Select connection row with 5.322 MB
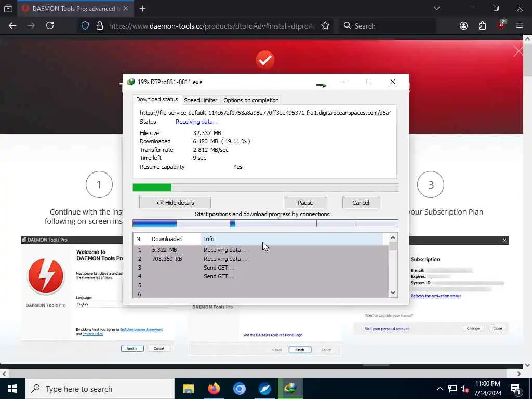532x399 pixels. point(261,250)
